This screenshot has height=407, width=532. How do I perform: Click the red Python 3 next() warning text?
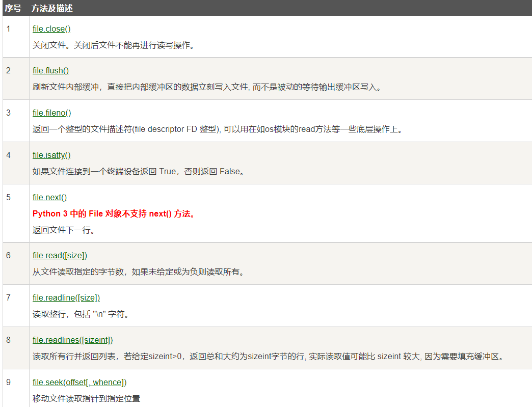115,213
